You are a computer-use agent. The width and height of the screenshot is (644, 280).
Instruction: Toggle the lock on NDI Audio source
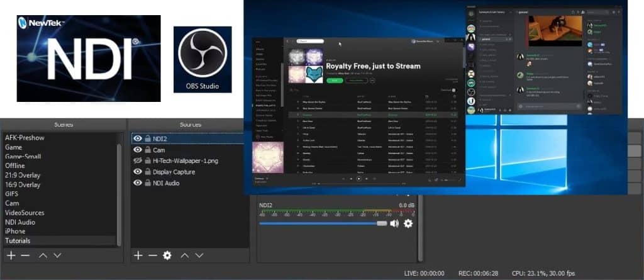point(147,182)
